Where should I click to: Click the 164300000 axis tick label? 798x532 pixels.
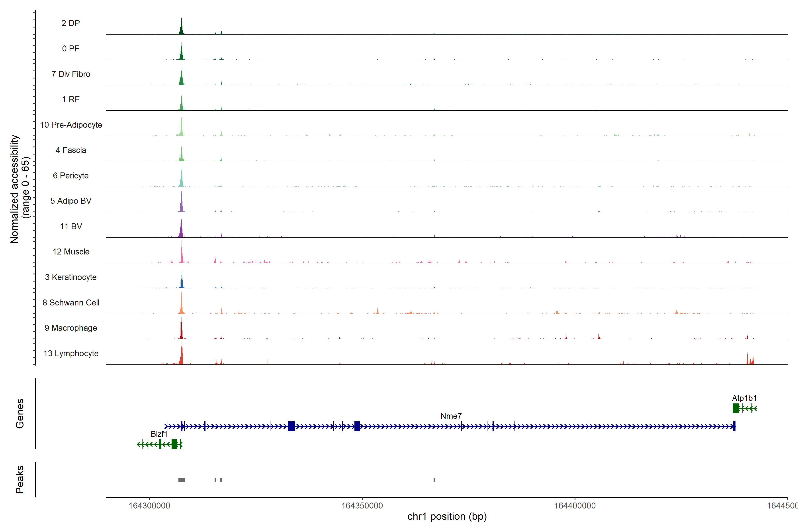pyautogui.click(x=149, y=506)
